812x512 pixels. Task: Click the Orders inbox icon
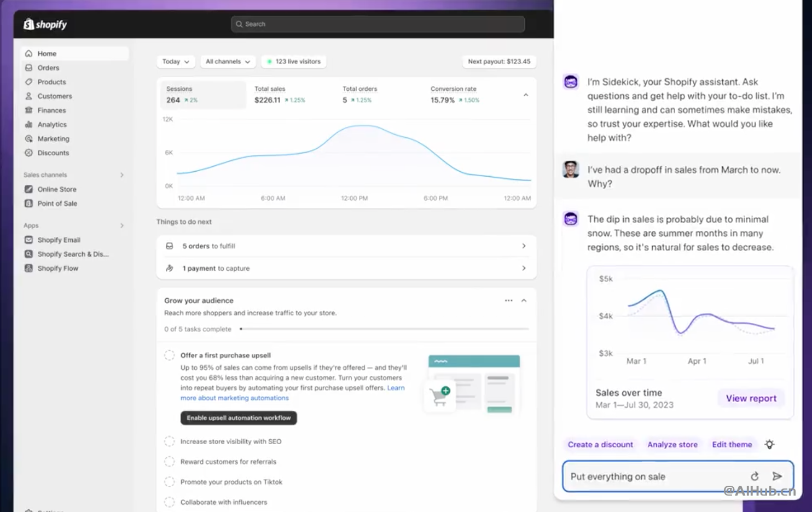tap(28, 68)
